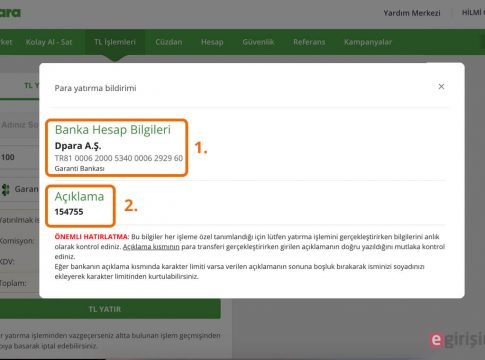Click the Dpara A.Ş. account name
485x360 pixels.
[78, 146]
